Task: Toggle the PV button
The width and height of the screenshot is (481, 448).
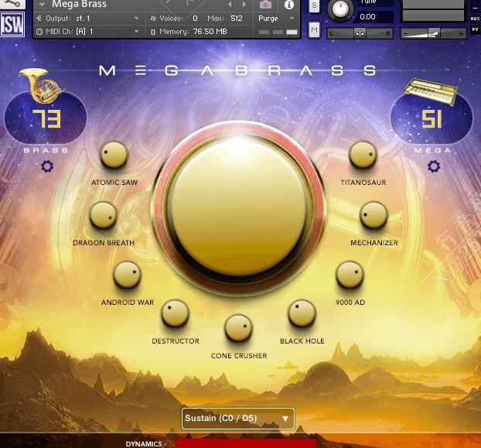Action: tap(475, 29)
